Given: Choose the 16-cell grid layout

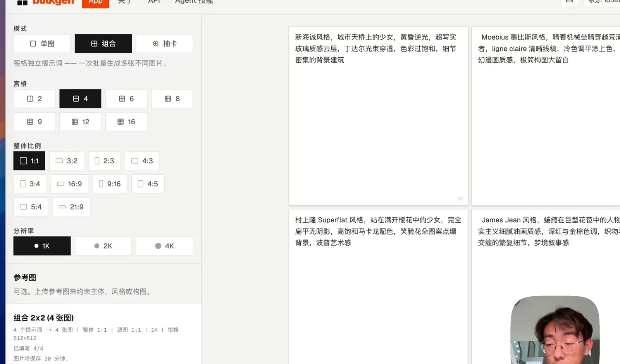Looking at the screenshot, I should (x=126, y=122).
